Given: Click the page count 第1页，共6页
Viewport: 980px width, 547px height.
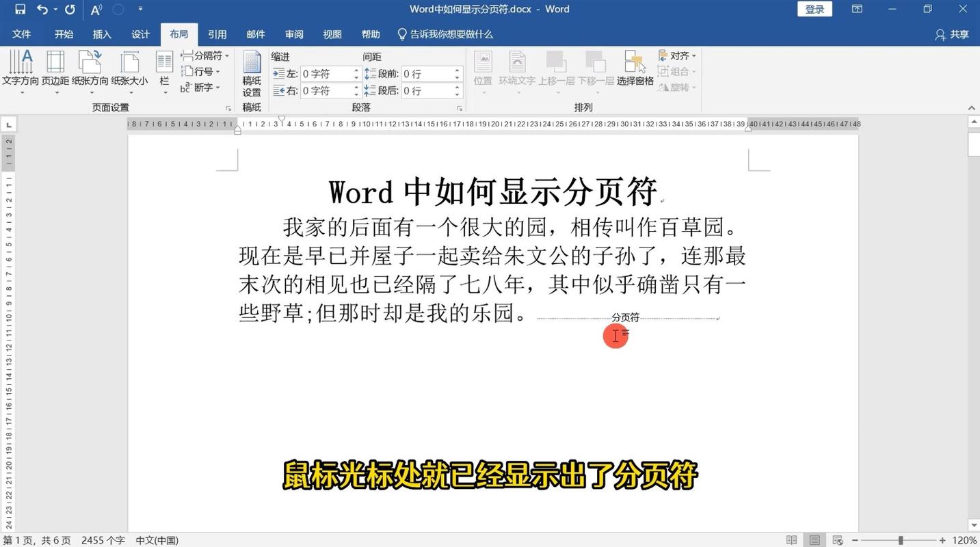Looking at the screenshot, I should click(x=37, y=540).
